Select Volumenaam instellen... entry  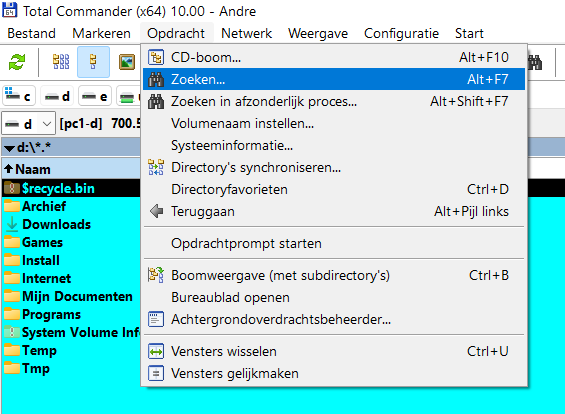tap(334, 124)
